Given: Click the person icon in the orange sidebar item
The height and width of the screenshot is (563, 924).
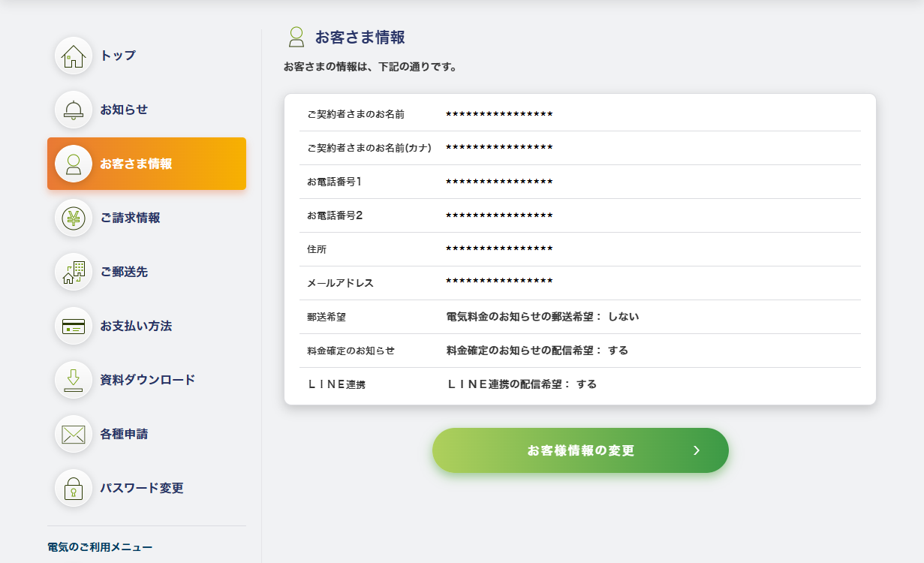Looking at the screenshot, I should click(x=74, y=164).
